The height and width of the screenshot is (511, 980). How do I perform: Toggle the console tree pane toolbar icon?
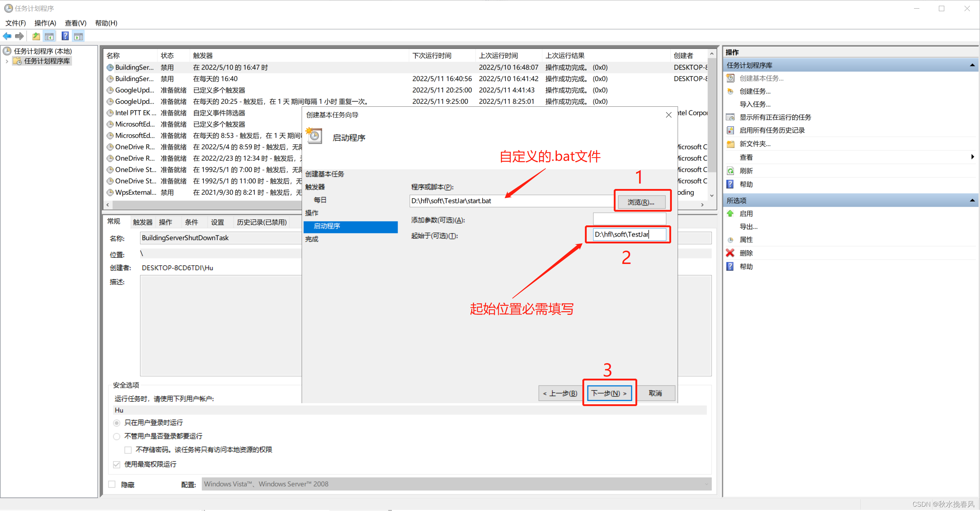click(x=49, y=36)
